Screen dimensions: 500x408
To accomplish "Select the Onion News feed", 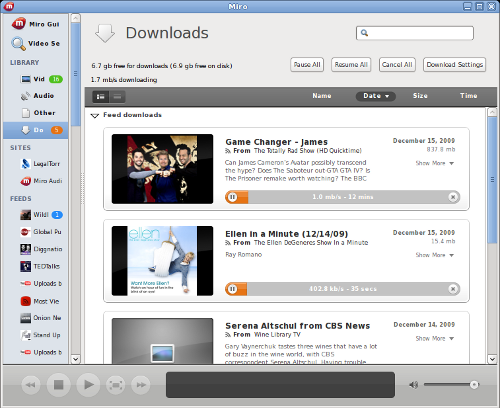I will pyautogui.click(x=36, y=318).
